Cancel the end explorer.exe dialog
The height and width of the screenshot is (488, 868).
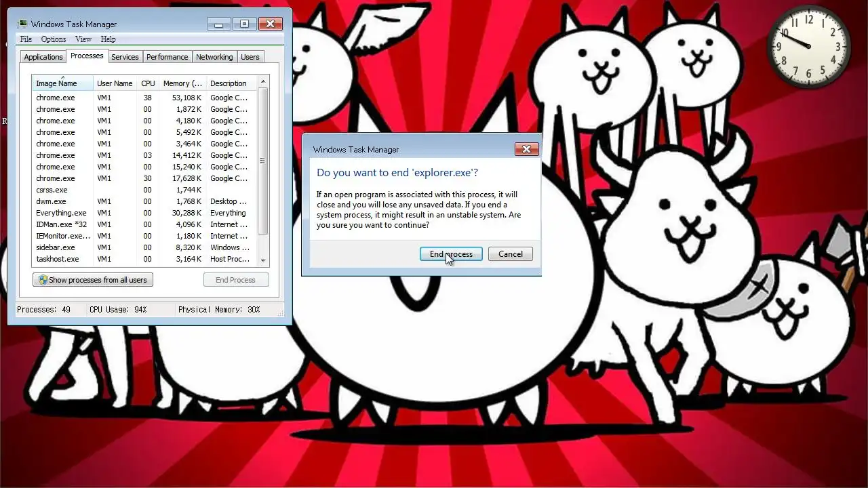coord(511,254)
